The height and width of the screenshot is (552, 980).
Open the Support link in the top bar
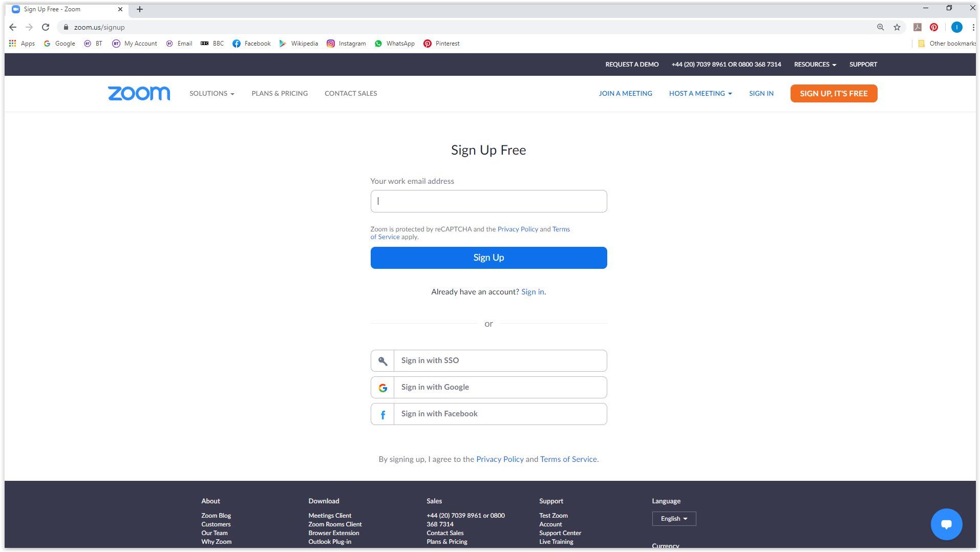tap(863, 65)
